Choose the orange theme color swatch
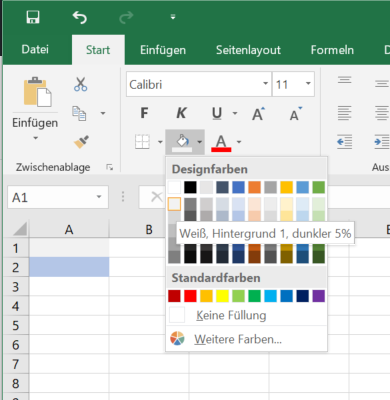Image resolution: width=390 pixels, height=400 pixels. pos(254,187)
